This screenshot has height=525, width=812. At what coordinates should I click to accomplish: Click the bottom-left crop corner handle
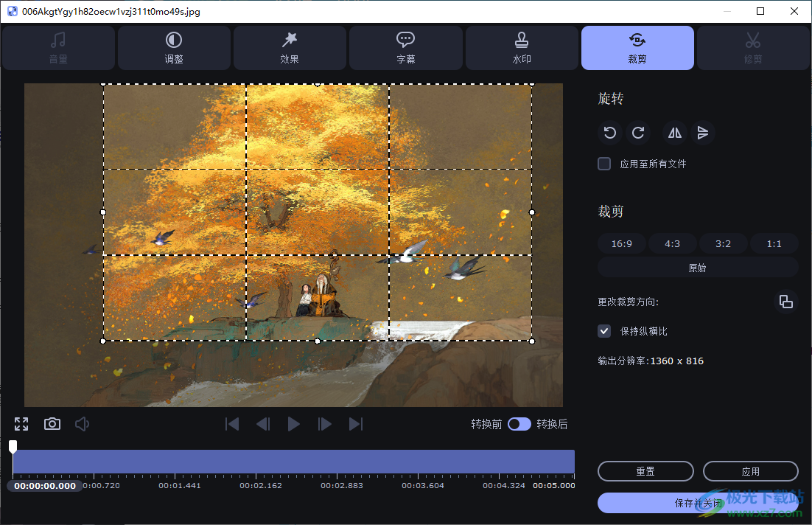click(x=103, y=341)
